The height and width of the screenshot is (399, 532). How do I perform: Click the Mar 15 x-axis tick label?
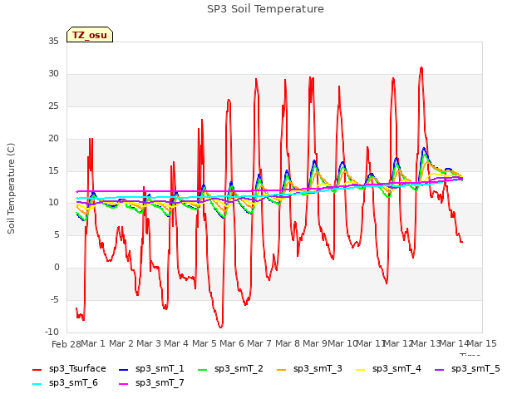pyautogui.click(x=482, y=343)
